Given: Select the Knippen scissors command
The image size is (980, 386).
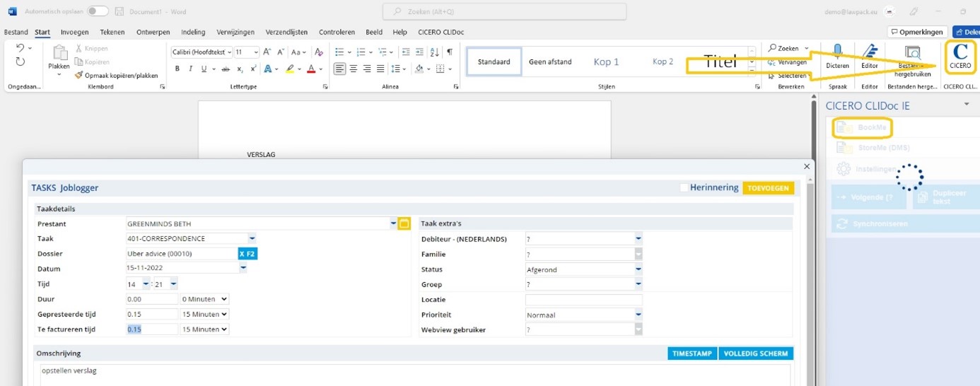Looking at the screenshot, I should click(92, 48).
